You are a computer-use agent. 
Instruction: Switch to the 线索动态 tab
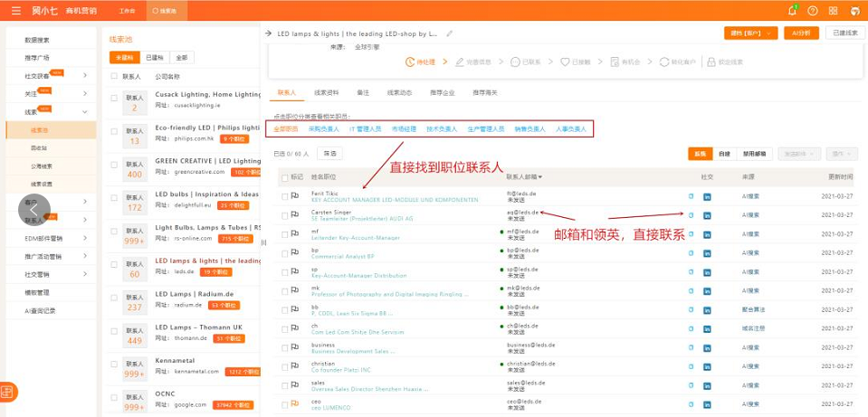399,93
